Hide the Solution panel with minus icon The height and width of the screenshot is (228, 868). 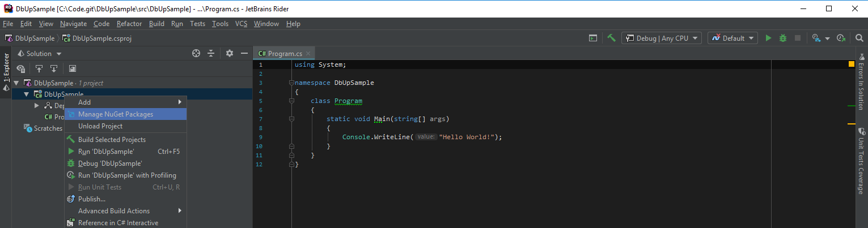point(244,53)
